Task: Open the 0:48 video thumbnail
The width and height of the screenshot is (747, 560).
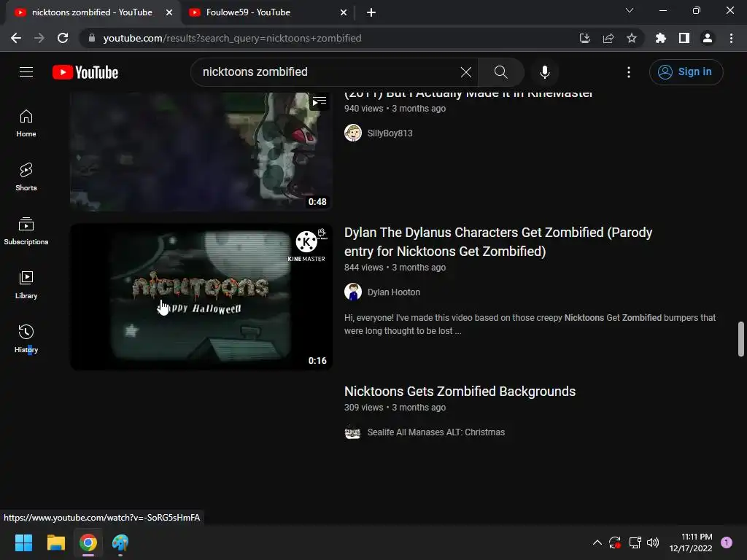Action: 201,152
